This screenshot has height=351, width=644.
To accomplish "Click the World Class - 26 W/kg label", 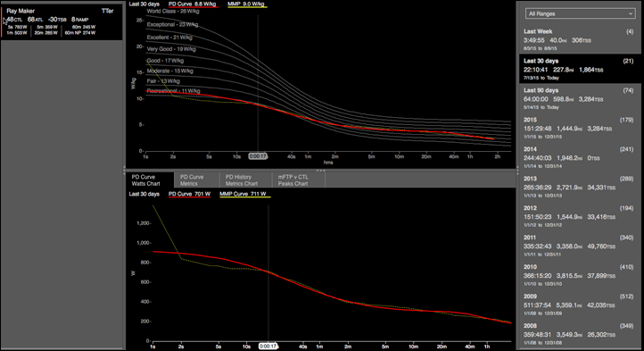I will pos(173,11).
